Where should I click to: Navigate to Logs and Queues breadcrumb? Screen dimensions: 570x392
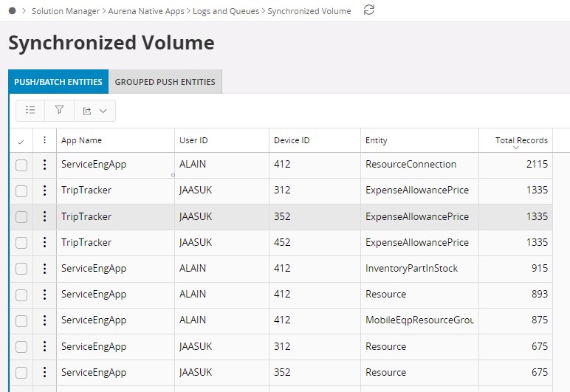[x=227, y=11]
